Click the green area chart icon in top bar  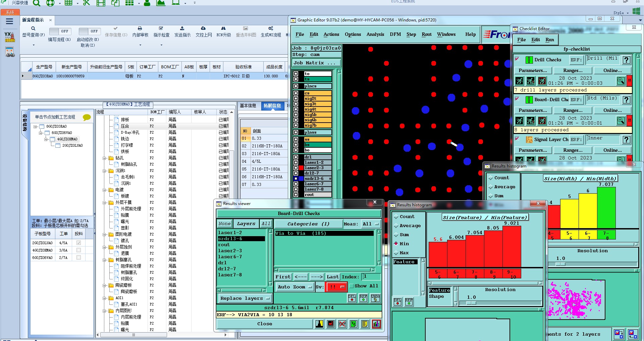(x=161, y=3)
